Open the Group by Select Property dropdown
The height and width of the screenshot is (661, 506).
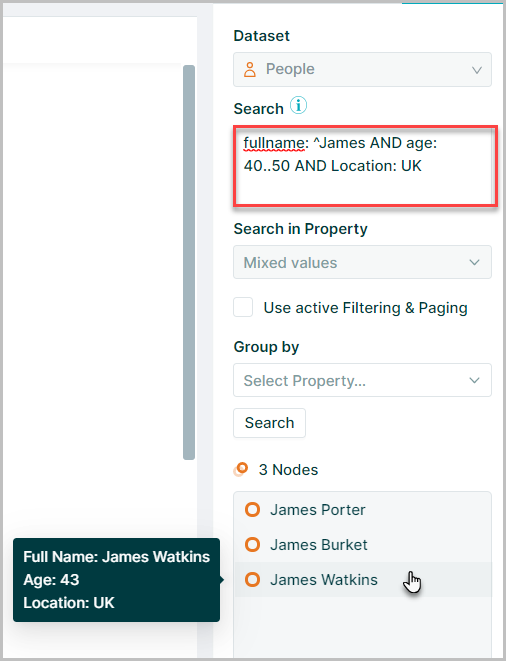click(x=362, y=380)
